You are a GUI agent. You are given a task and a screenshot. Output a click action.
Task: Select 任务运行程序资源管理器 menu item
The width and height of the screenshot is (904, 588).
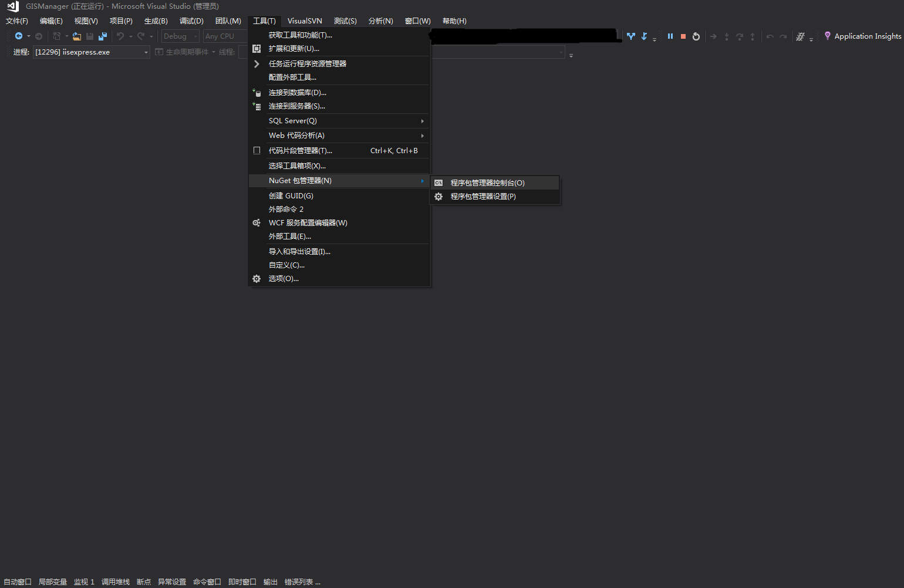[x=340, y=64]
